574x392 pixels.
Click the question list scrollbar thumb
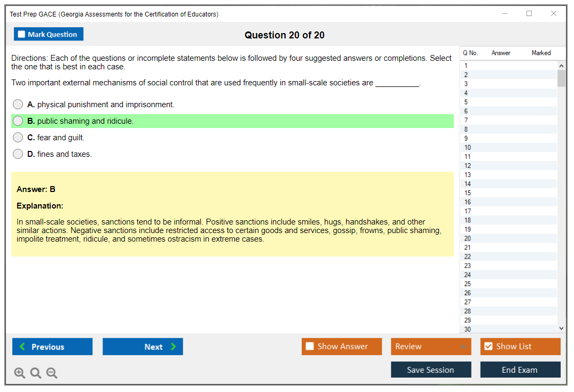(x=561, y=78)
